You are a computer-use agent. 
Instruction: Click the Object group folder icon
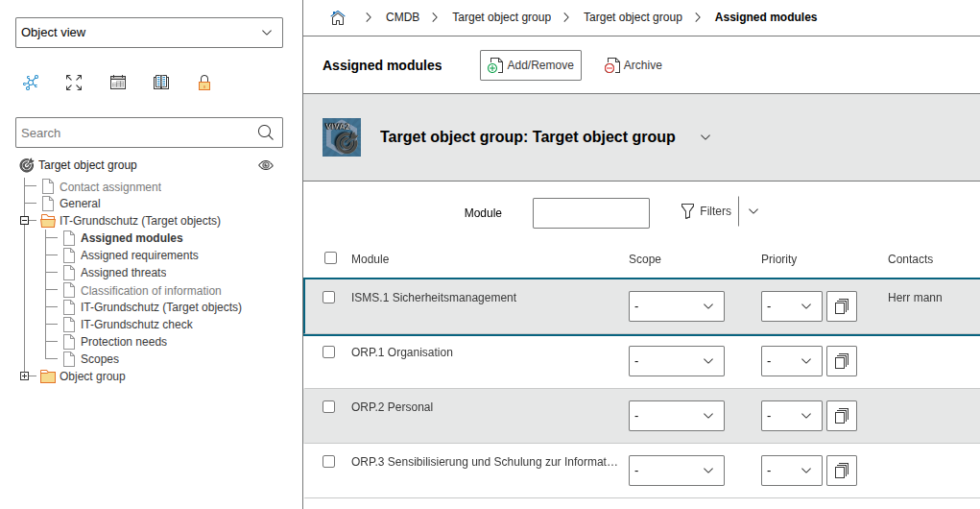48,376
